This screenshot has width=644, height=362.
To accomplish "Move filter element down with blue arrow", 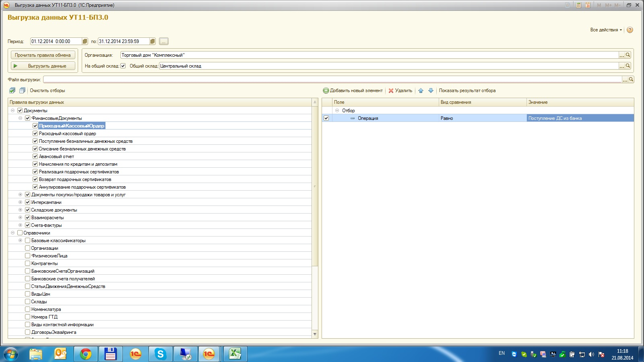I will click(x=431, y=90).
